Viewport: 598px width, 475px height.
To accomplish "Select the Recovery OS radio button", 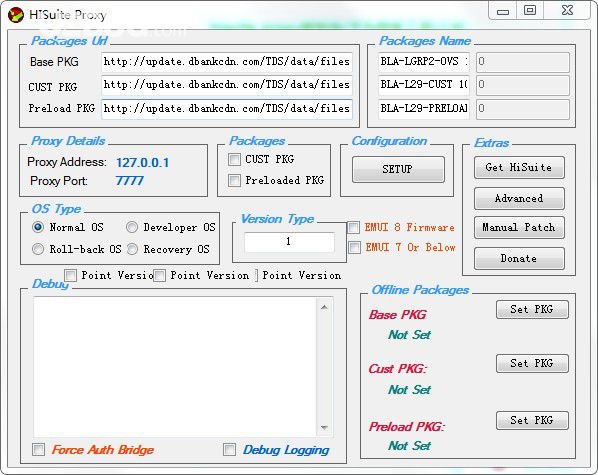I will [132, 249].
